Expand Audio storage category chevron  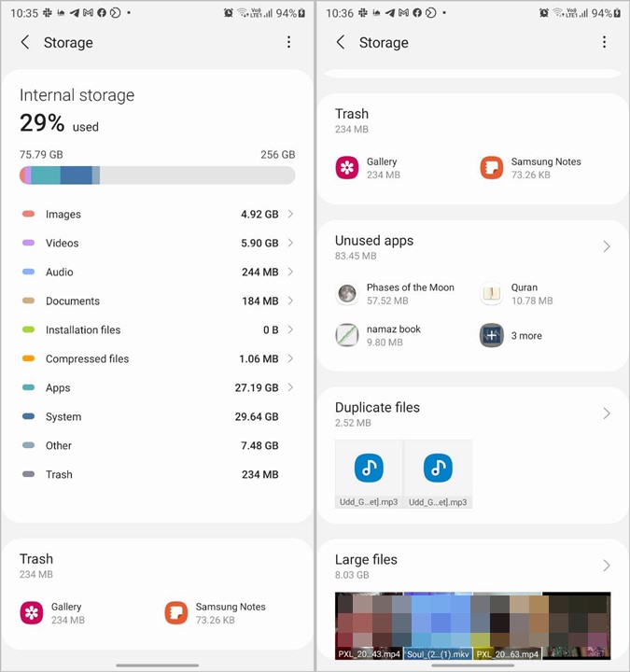point(290,272)
